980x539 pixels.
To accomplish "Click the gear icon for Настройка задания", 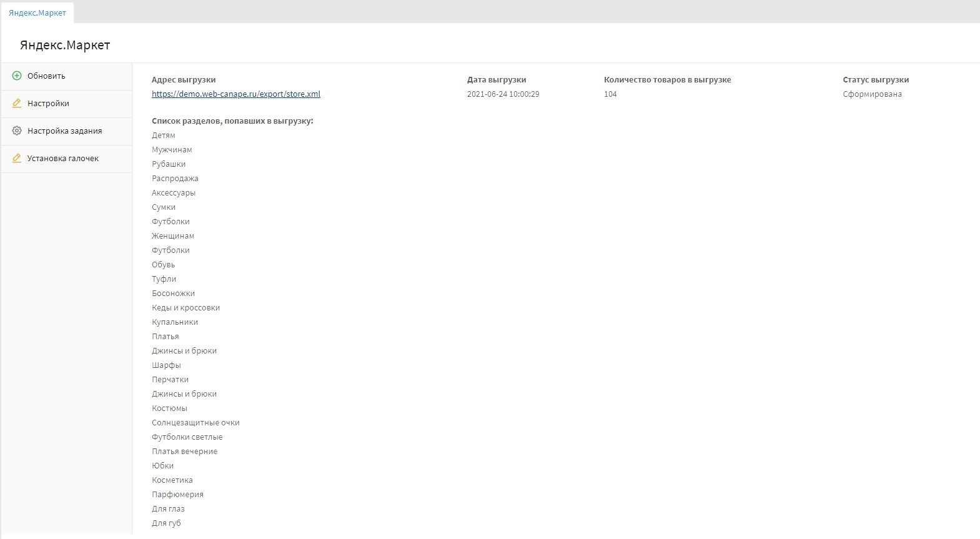I will point(17,131).
